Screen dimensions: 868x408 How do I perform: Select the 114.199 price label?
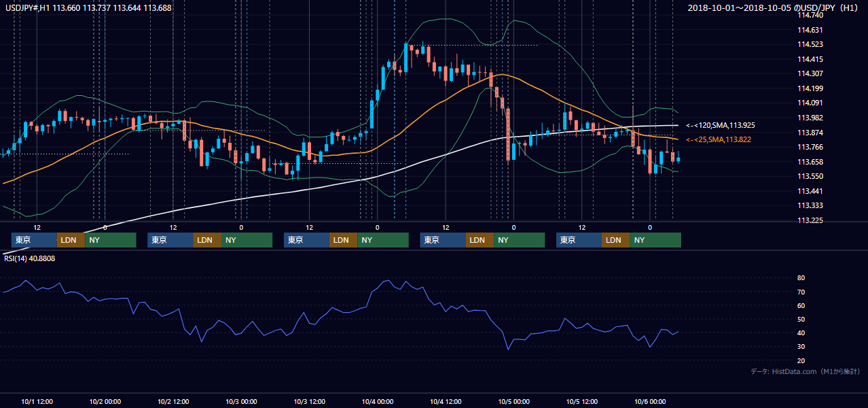[810, 88]
